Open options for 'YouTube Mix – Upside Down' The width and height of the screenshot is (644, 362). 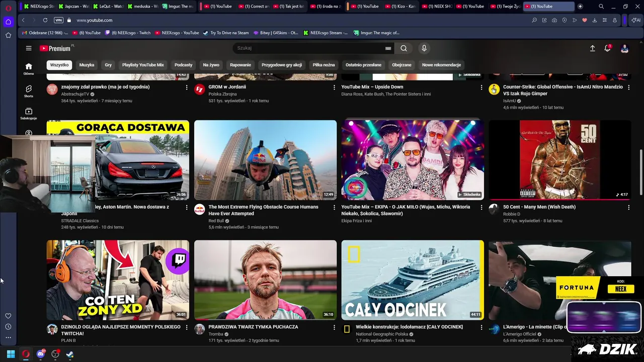point(481,87)
